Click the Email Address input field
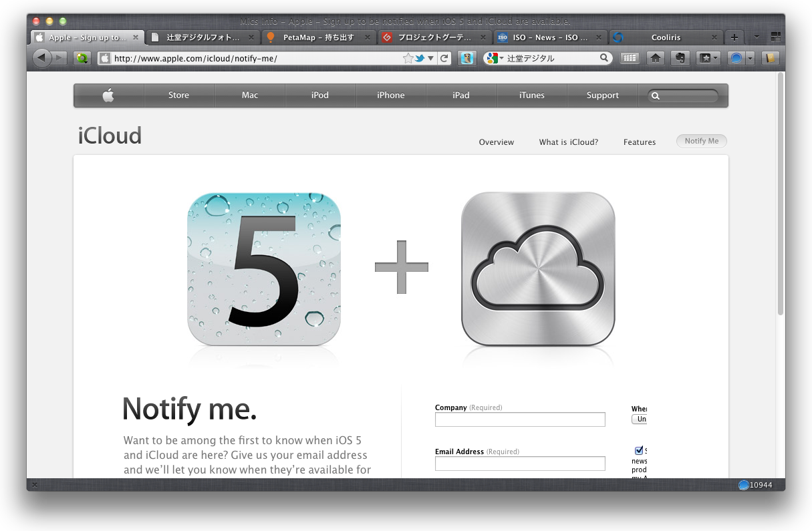 tap(520, 464)
